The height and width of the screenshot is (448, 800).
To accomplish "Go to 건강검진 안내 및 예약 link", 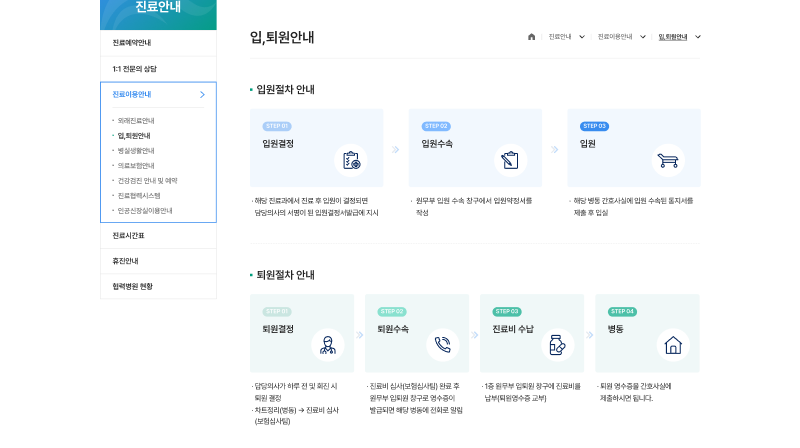I will click(147, 181).
